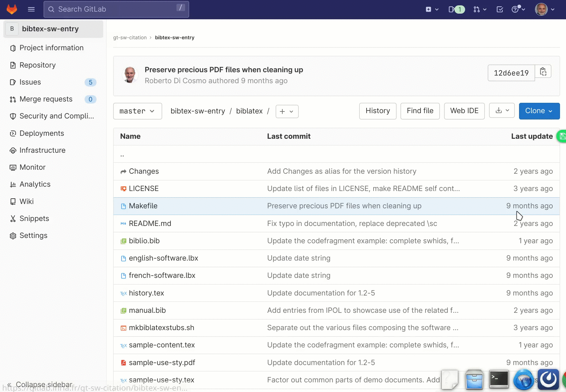Copy the commit SHA to clipboard

coord(543,72)
